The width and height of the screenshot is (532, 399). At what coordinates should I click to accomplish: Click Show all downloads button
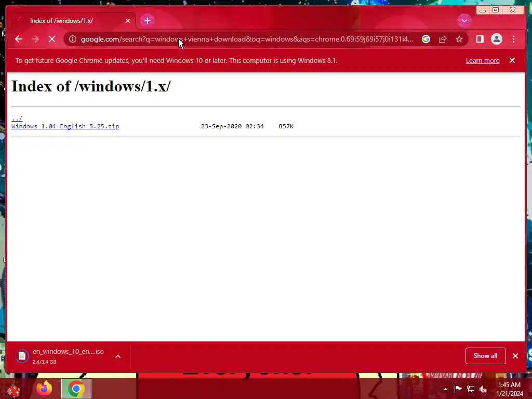pyautogui.click(x=486, y=355)
